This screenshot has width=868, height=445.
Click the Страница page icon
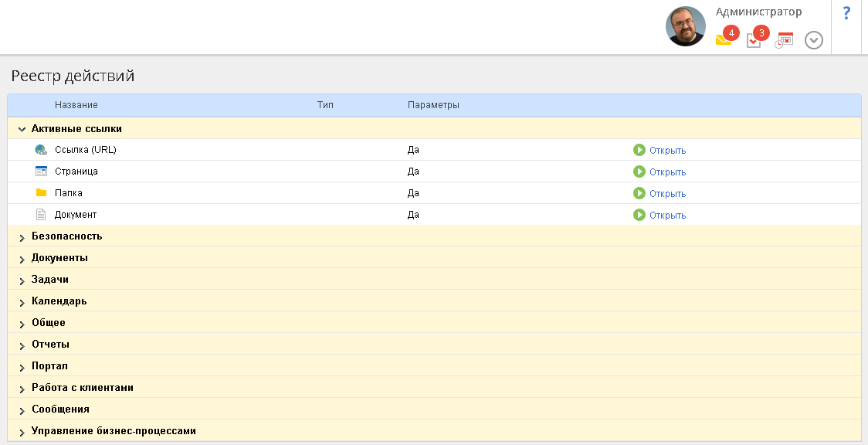[x=41, y=171]
